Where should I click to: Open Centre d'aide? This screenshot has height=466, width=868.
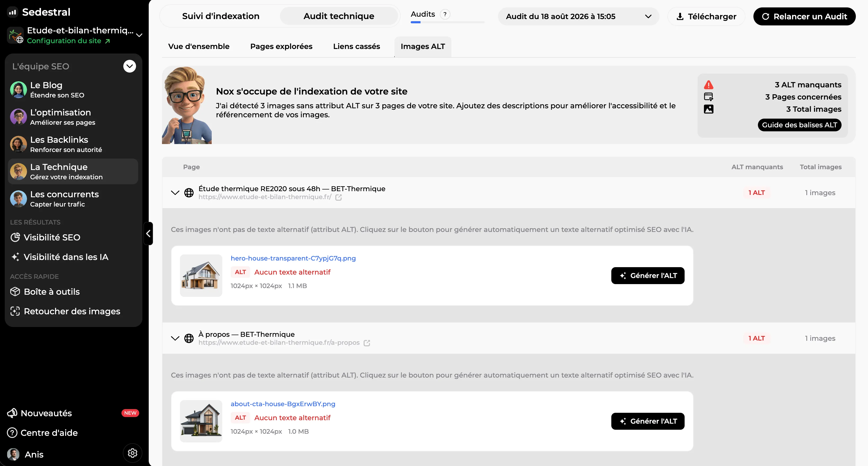click(x=42, y=433)
